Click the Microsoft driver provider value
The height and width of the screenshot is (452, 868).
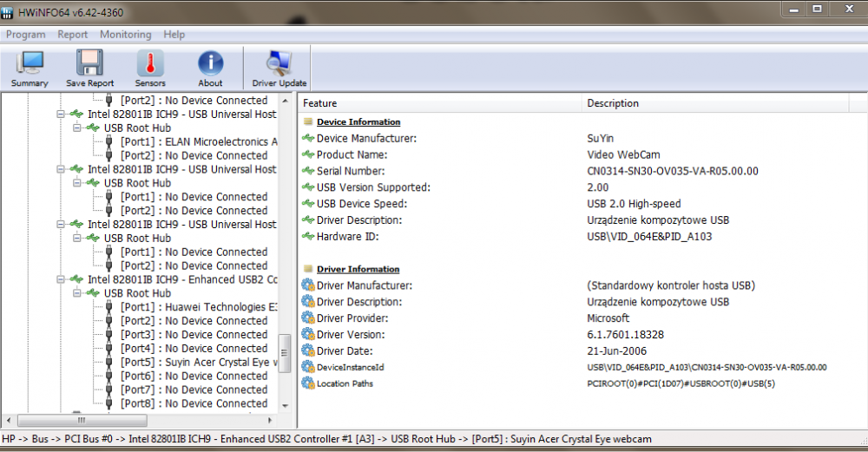[x=608, y=318]
